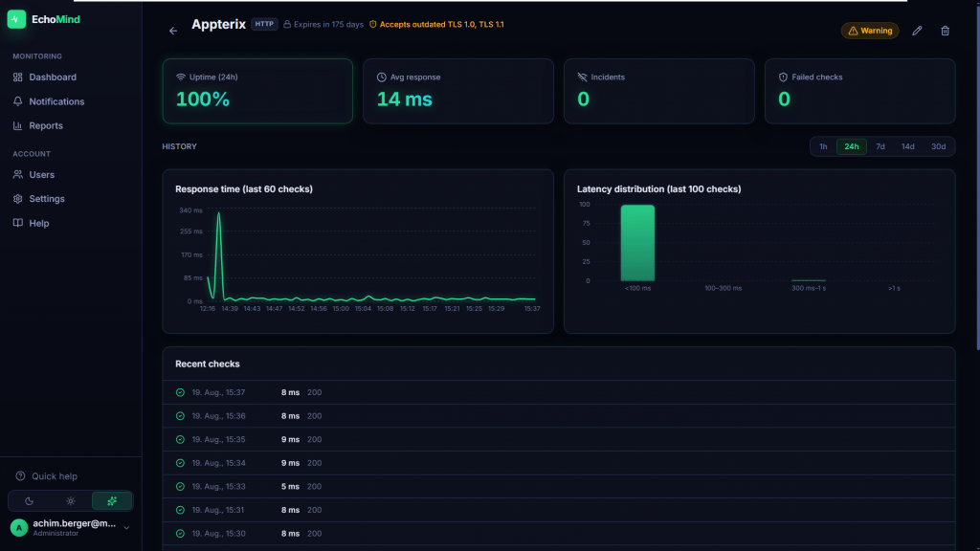980x551 pixels.
Task: Select the 7d history range
Action: [880, 146]
